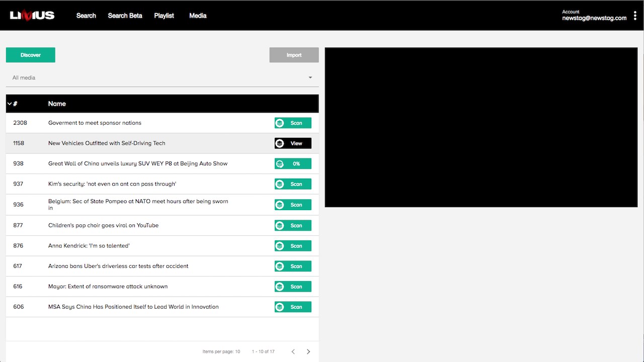Open the Media tab
The image size is (644, 362).
(198, 16)
